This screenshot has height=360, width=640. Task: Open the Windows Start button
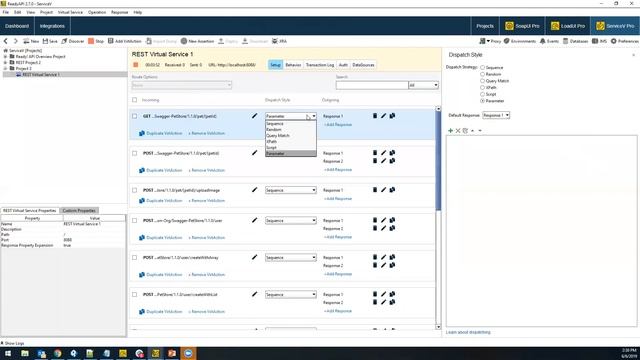[8, 353]
